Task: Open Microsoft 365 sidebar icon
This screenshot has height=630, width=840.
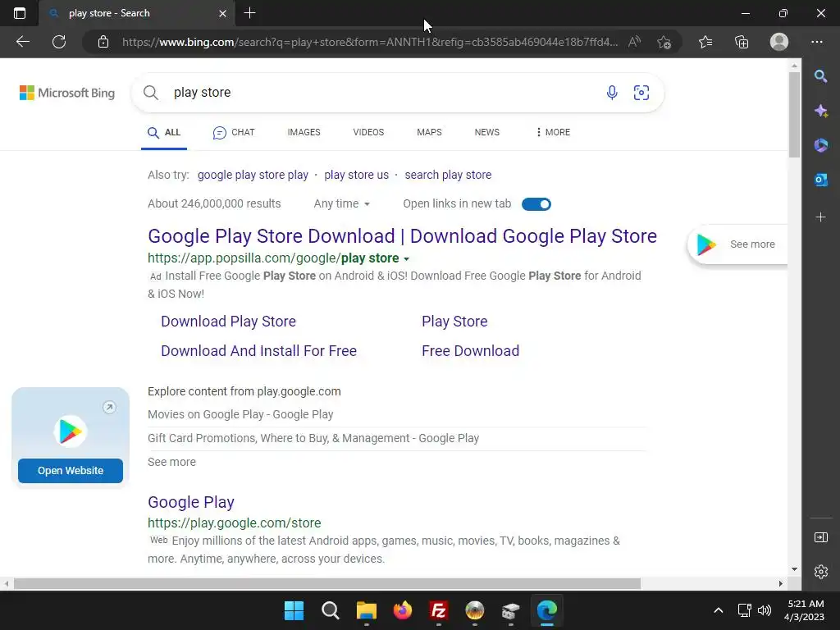Action: point(820,145)
